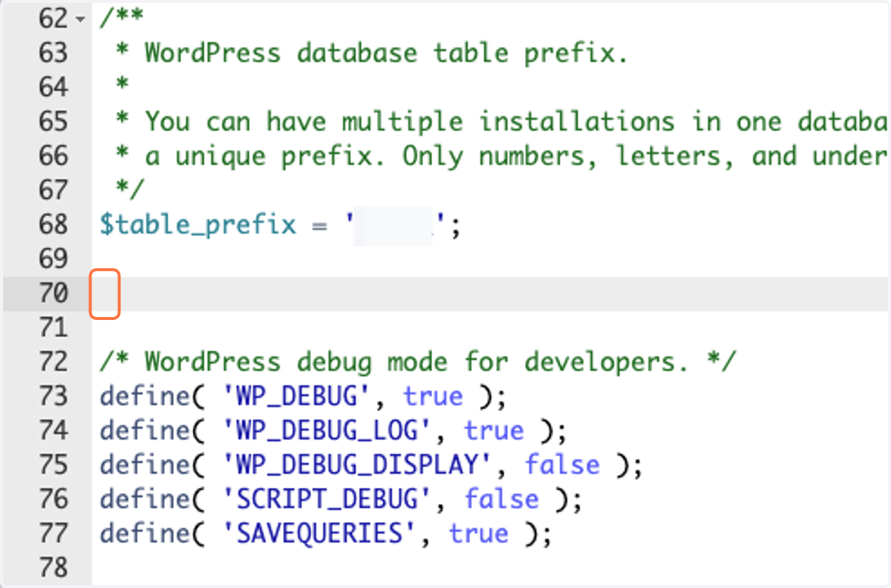Viewport: 891px width, 588px height.
Task: Click the false value on the WP_DEBUG_DISPLAY line
Action: pyautogui.click(x=562, y=464)
